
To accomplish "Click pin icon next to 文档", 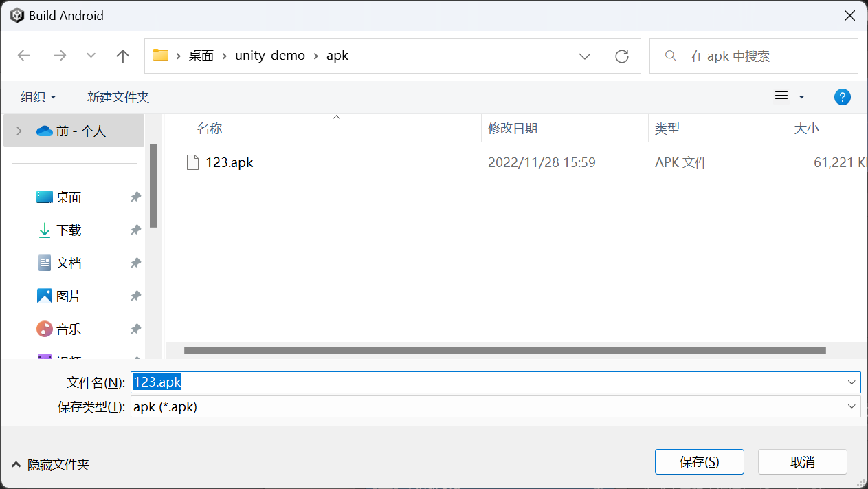I will click(135, 263).
